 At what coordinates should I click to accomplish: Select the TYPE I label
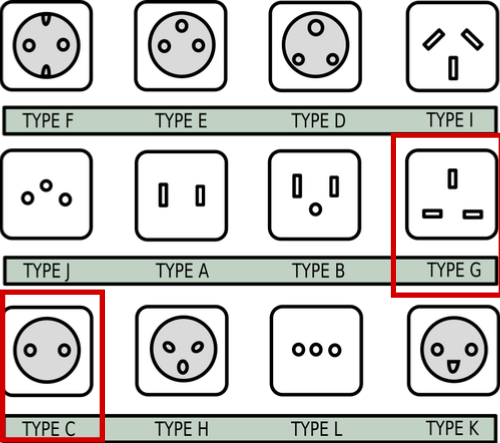tap(450, 120)
